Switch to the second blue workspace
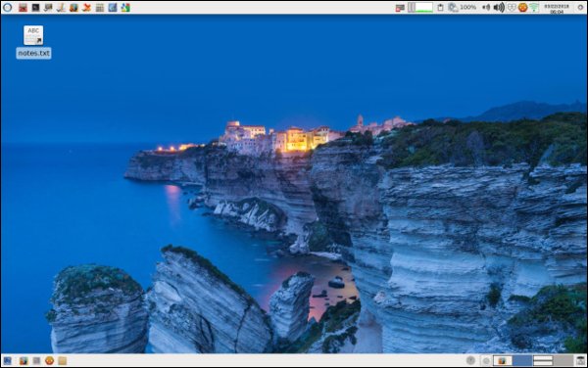Viewport: 588px width, 368px height. coord(522,360)
